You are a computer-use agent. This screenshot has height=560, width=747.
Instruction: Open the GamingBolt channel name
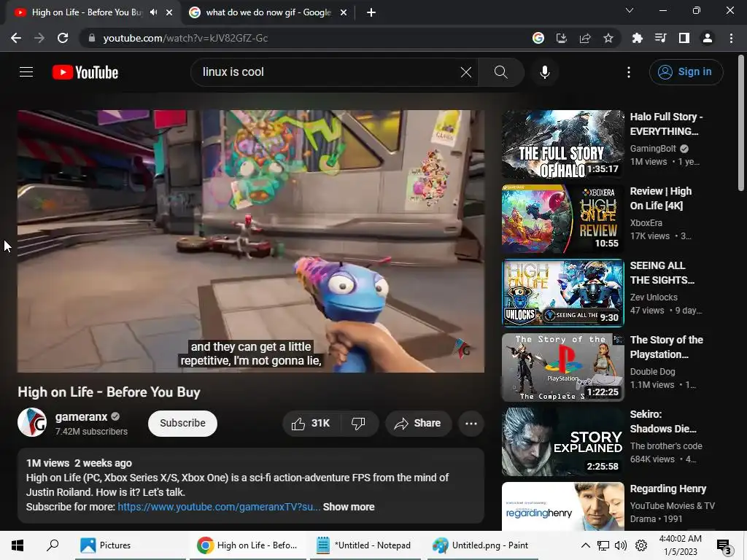pyautogui.click(x=653, y=149)
